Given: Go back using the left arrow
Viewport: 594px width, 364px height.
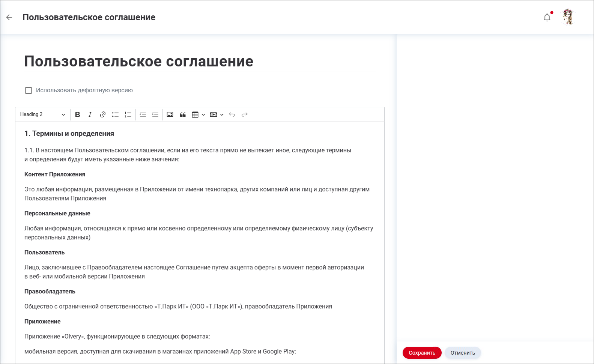Looking at the screenshot, I should [9, 17].
